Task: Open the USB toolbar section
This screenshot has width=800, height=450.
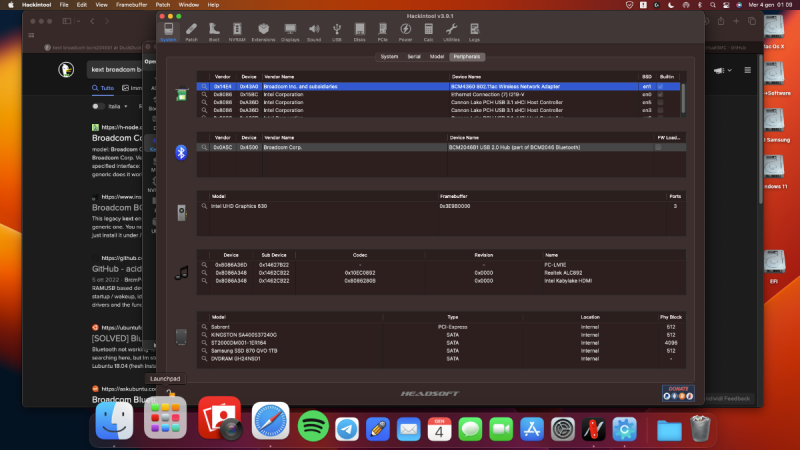Action: coord(337,32)
